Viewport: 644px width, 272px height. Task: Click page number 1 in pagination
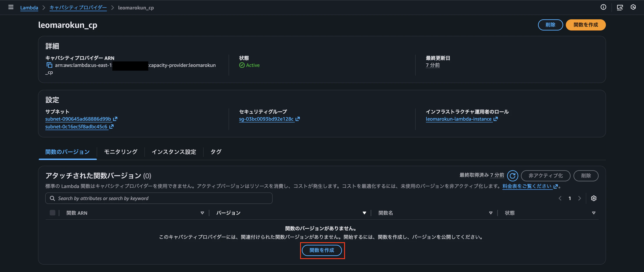click(x=570, y=198)
